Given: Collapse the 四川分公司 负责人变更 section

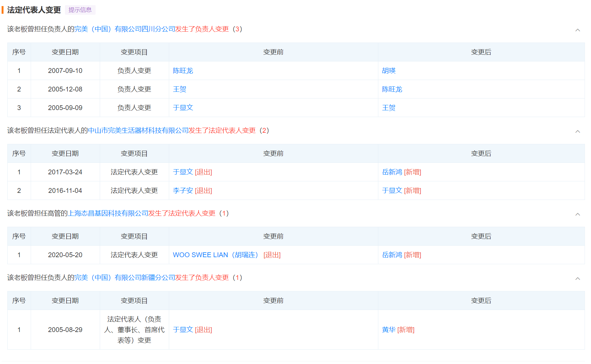Looking at the screenshot, I should pos(578,30).
